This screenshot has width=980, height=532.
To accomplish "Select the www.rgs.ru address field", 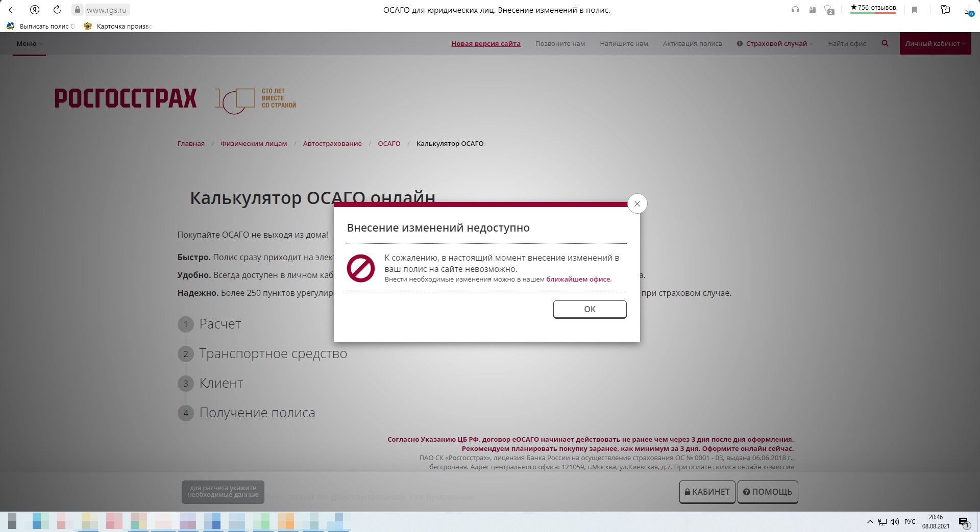I will tap(107, 10).
